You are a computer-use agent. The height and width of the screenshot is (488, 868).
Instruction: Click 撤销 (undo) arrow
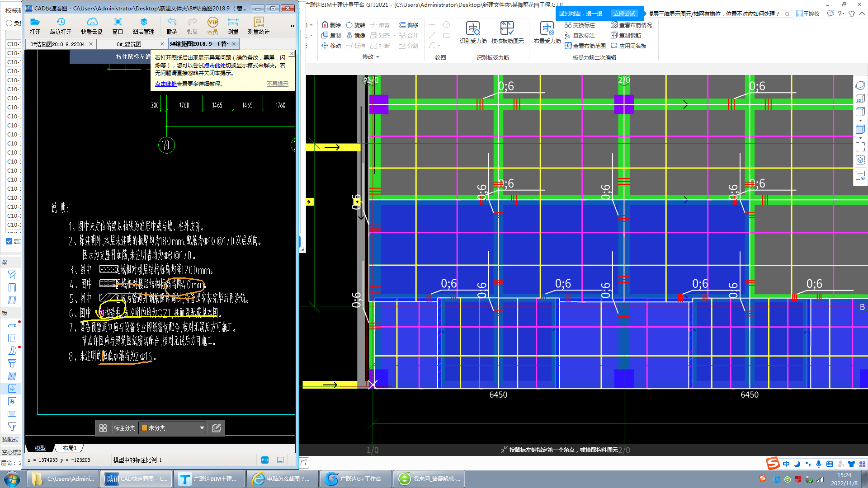tap(172, 26)
